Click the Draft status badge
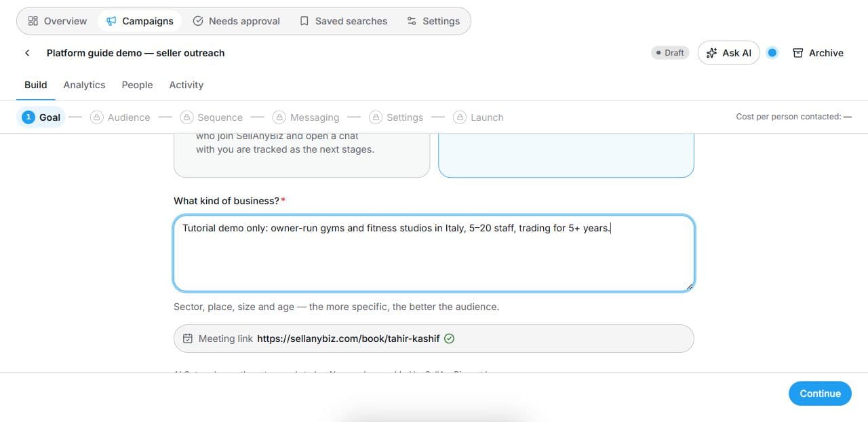This screenshot has width=868, height=422. click(670, 53)
